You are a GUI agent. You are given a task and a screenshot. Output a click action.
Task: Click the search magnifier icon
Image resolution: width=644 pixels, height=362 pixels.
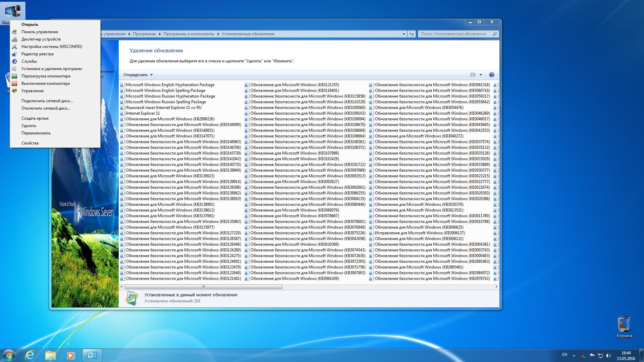[x=494, y=34]
